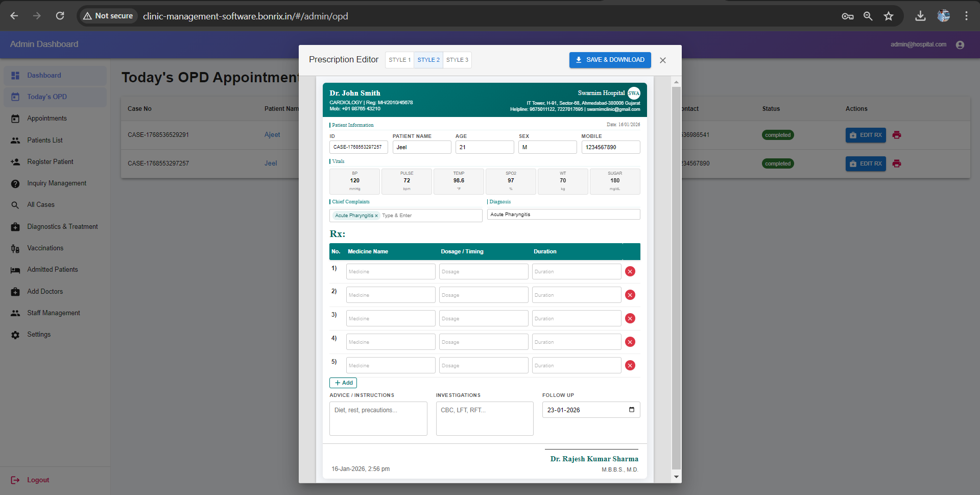This screenshot has height=495, width=980.
Task: Click the SAVE & DOWNLOAD button
Action: pyautogui.click(x=609, y=60)
